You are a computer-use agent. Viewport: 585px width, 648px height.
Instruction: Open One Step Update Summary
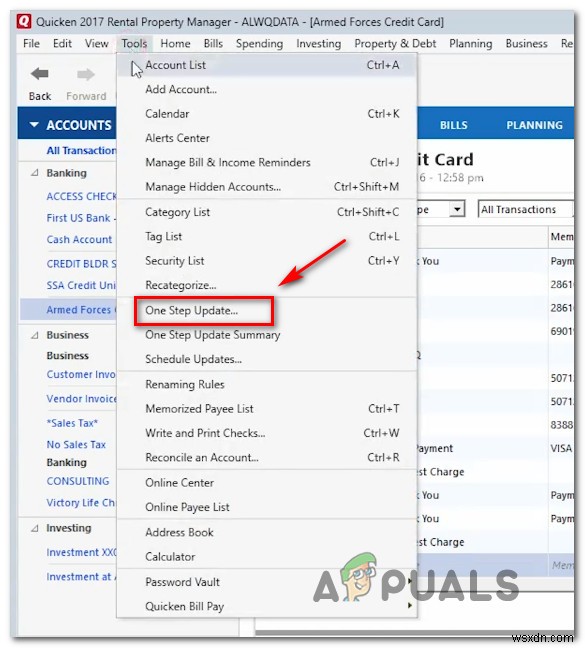click(x=267, y=335)
